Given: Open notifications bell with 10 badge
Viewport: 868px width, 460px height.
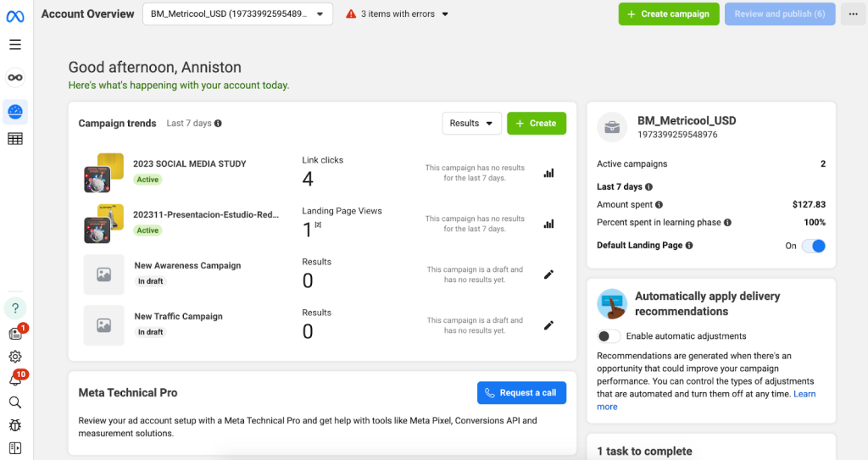Looking at the screenshot, I should click(x=15, y=380).
